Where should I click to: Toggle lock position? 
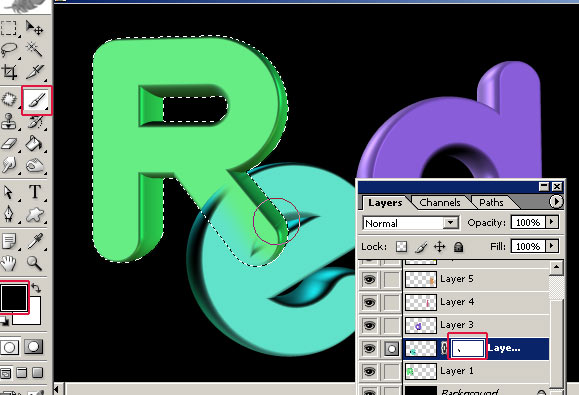[x=439, y=247]
